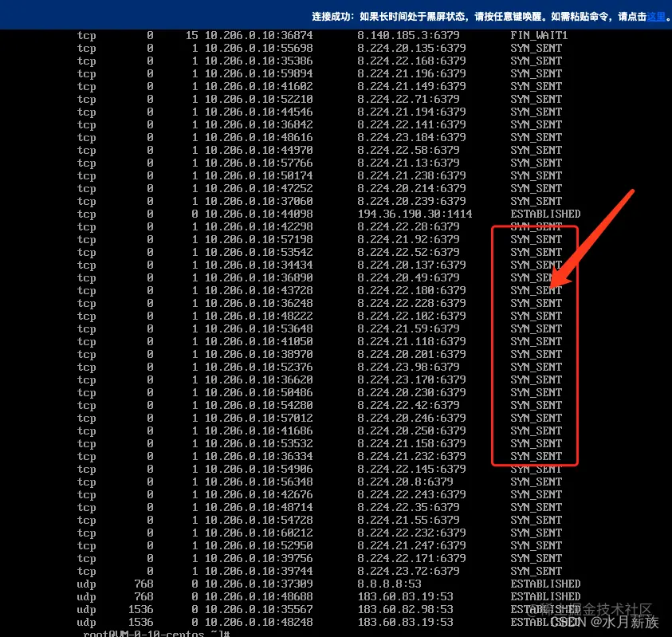The image size is (672, 637).
Task: Select foreign address 8.224.22.71:6379
Action: 408,99
